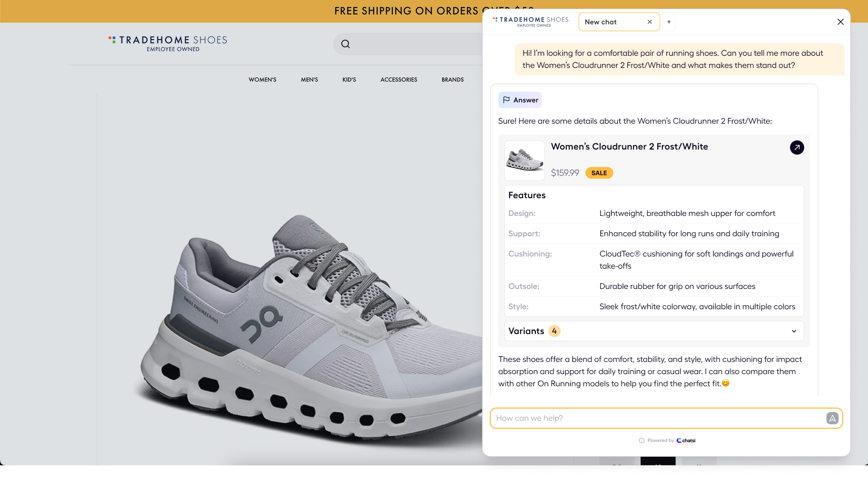Close the chat assistant panel
Screen dimensions: 868x477
[x=840, y=22]
